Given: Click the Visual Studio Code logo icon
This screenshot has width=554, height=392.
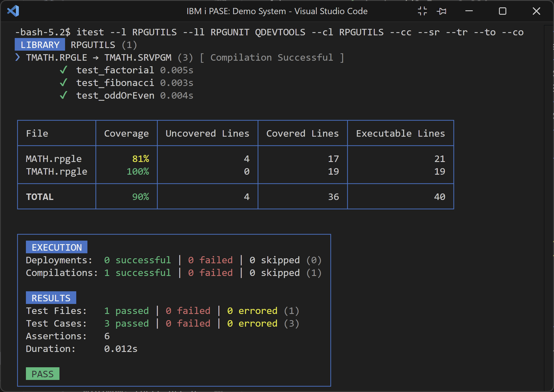Looking at the screenshot, I should pos(13,11).
